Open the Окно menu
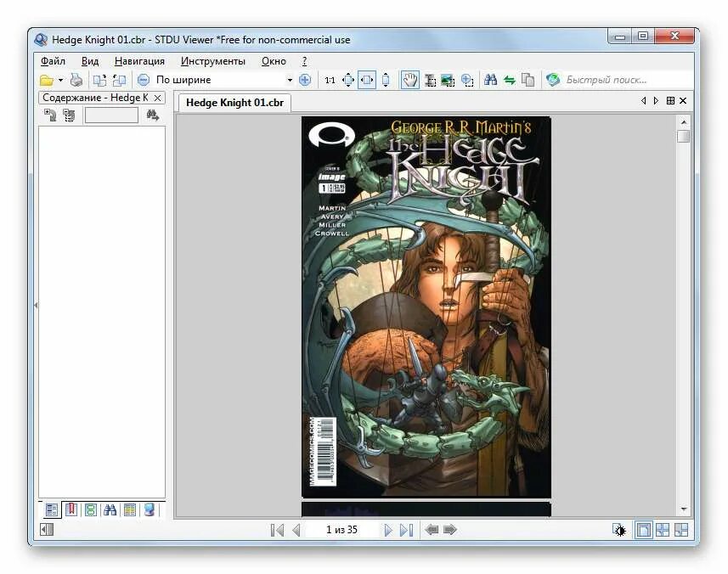The image size is (728, 574). tap(274, 61)
